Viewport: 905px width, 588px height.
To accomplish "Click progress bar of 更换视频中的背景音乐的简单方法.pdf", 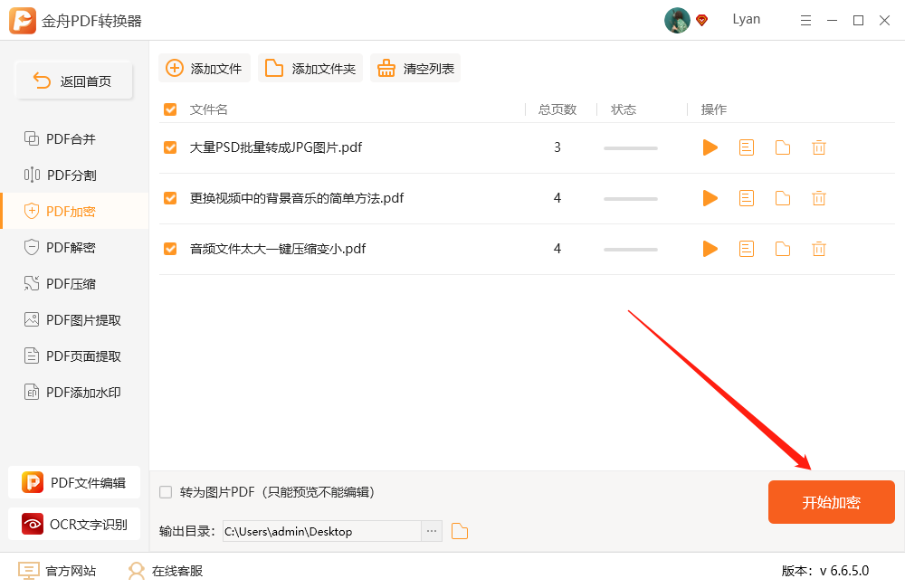I will [x=630, y=199].
